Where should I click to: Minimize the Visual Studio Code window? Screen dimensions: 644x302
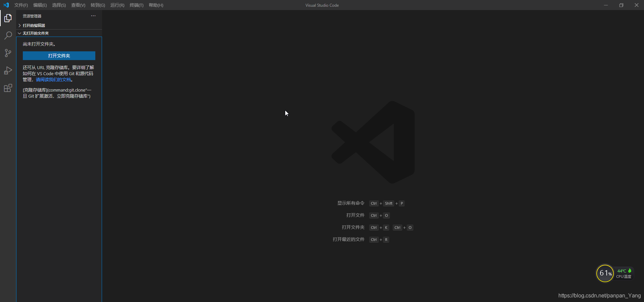[x=606, y=5]
